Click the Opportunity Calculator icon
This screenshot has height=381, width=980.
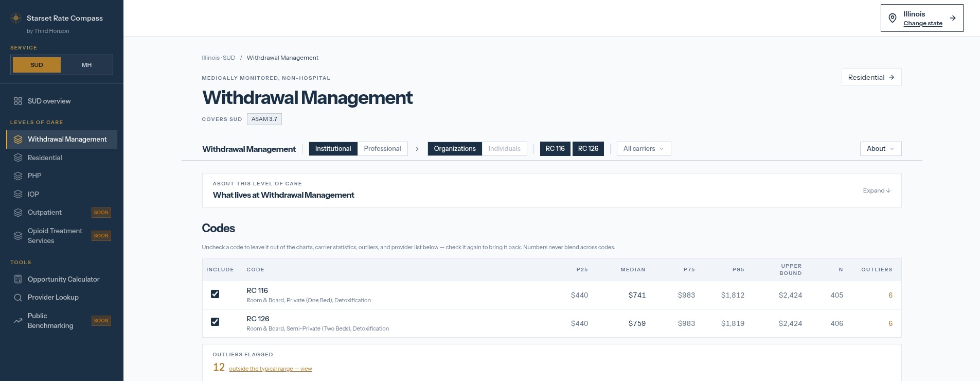[x=18, y=279]
